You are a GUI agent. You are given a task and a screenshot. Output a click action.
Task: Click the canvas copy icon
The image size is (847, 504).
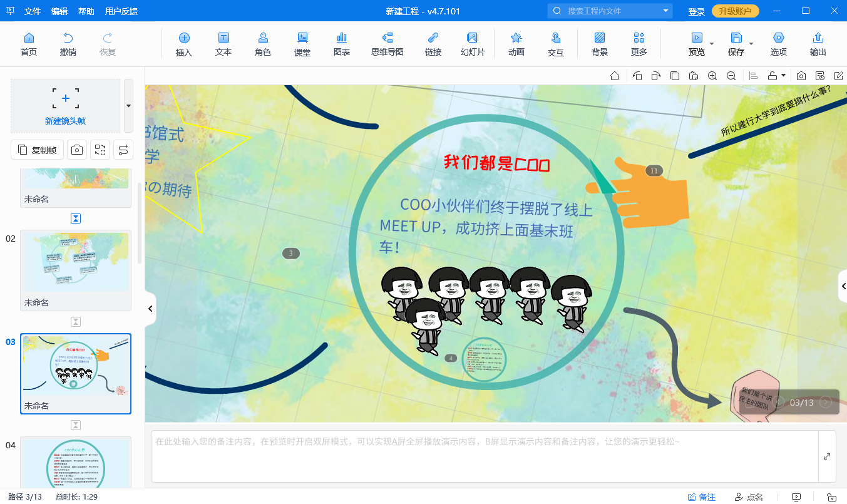point(675,76)
